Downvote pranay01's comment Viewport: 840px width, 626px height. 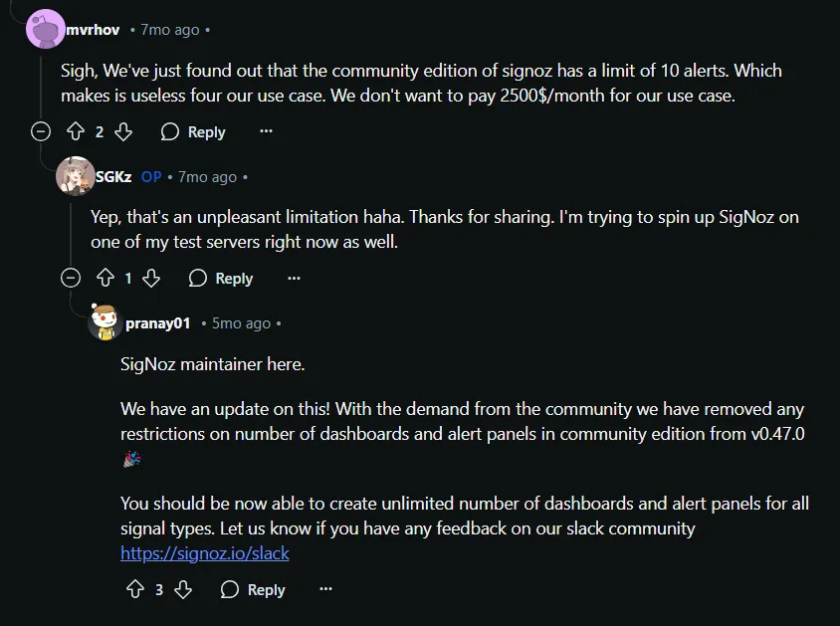183,590
